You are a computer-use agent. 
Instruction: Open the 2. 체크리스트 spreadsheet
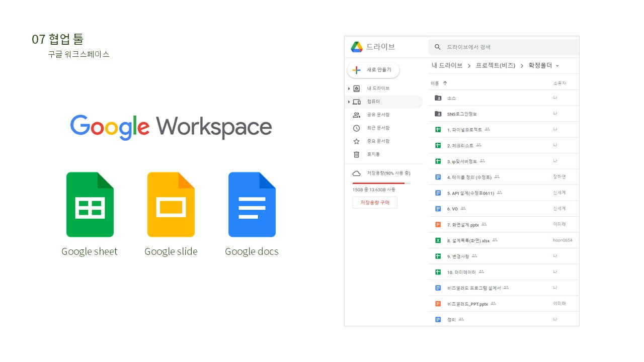[503, 145]
